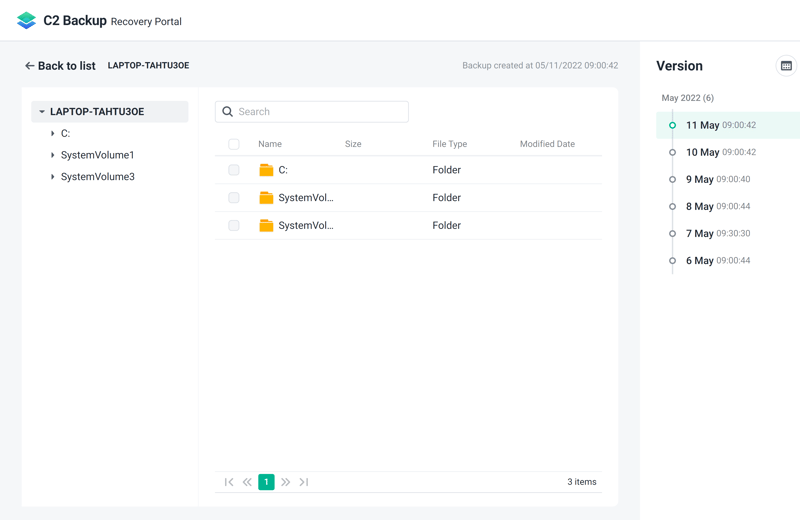Select the 10 May 09:00:42 version
Viewport: 800px width, 520px height.
pyautogui.click(x=720, y=152)
